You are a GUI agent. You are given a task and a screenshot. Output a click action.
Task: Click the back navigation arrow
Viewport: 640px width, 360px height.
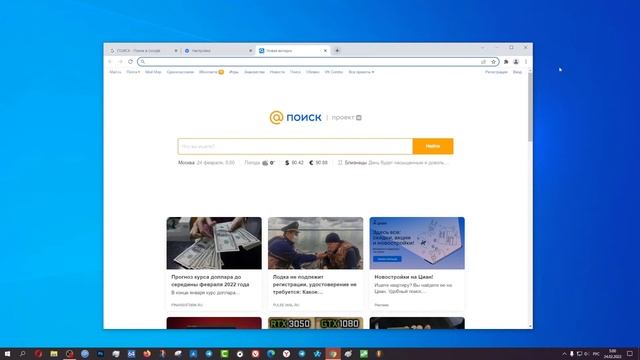tap(110, 62)
